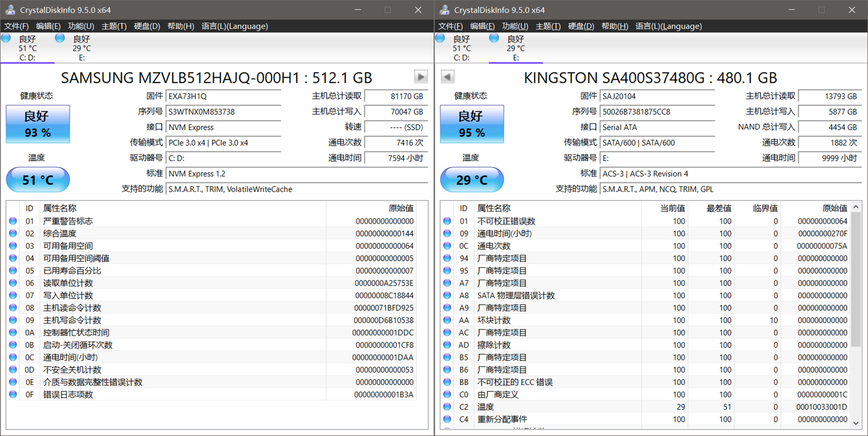Open 主题(T) menu in right window
868x436 pixels.
pyautogui.click(x=548, y=26)
